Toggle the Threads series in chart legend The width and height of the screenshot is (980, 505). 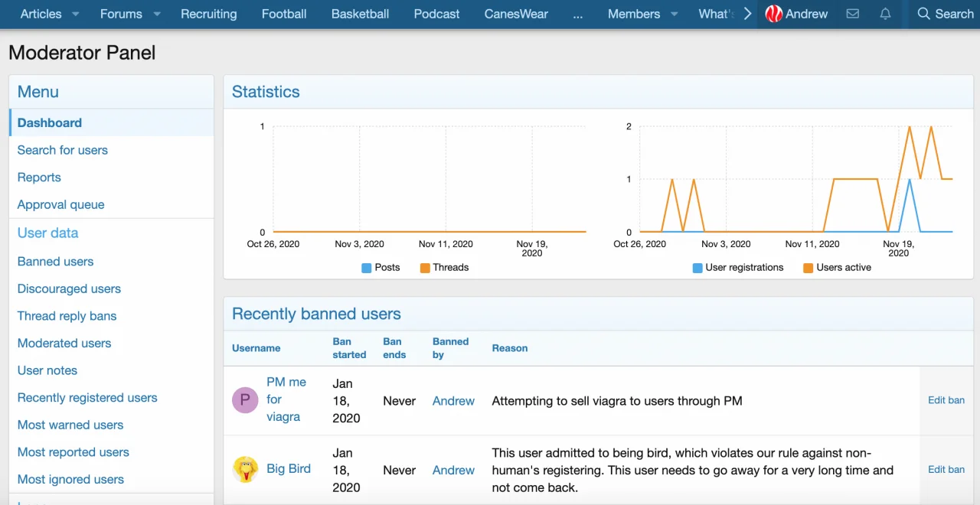[x=444, y=267]
